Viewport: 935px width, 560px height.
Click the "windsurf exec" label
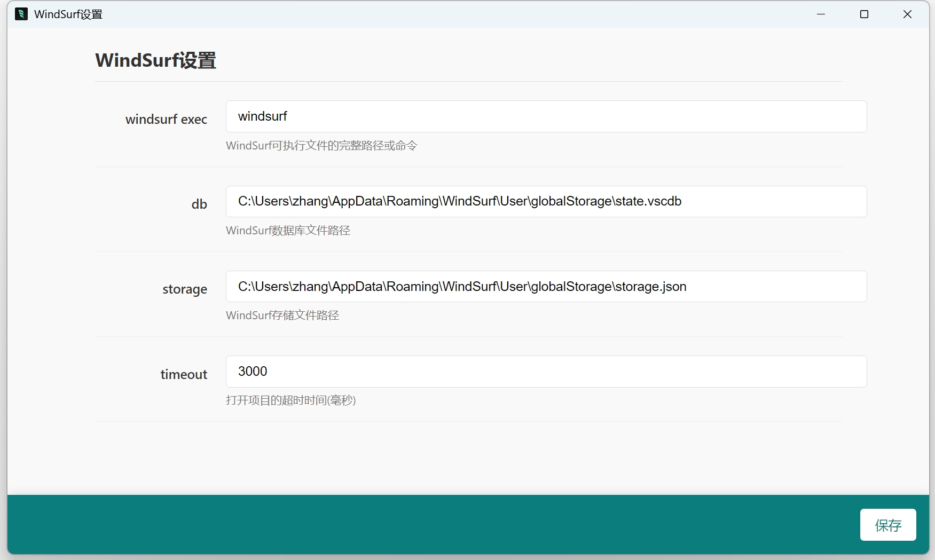(166, 119)
